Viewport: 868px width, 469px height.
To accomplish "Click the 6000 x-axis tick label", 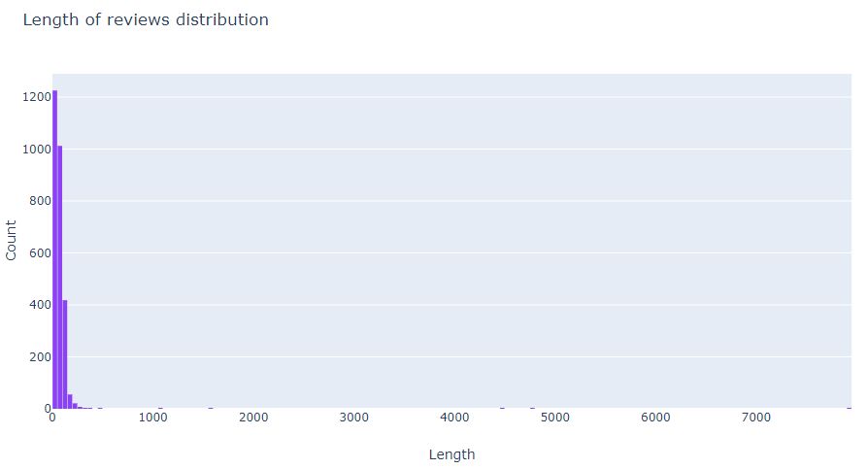I will pos(656,418).
